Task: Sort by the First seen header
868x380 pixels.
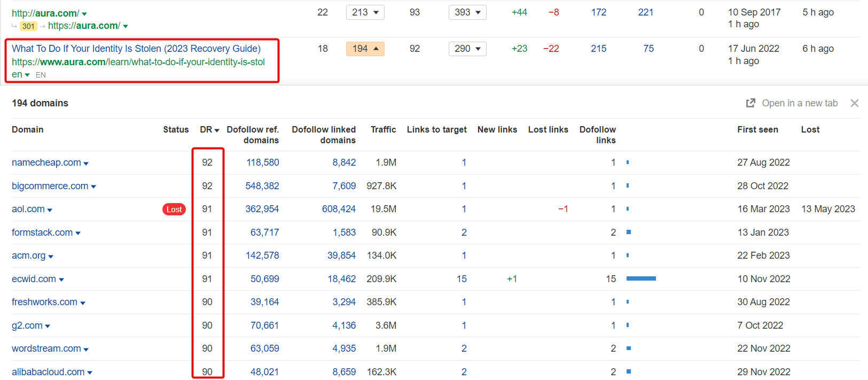Action: coord(758,130)
